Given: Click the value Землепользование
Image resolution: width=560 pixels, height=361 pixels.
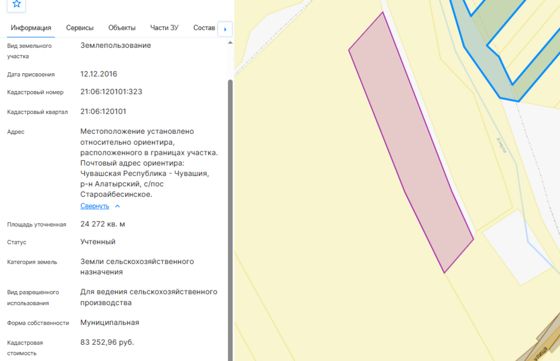Looking at the screenshot, I should tap(115, 45).
